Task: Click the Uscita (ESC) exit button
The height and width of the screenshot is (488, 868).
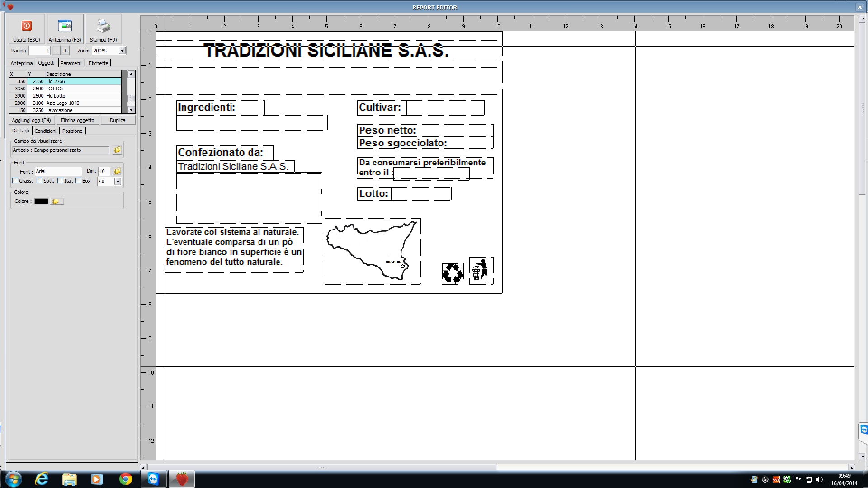Action: click(x=26, y=29)
